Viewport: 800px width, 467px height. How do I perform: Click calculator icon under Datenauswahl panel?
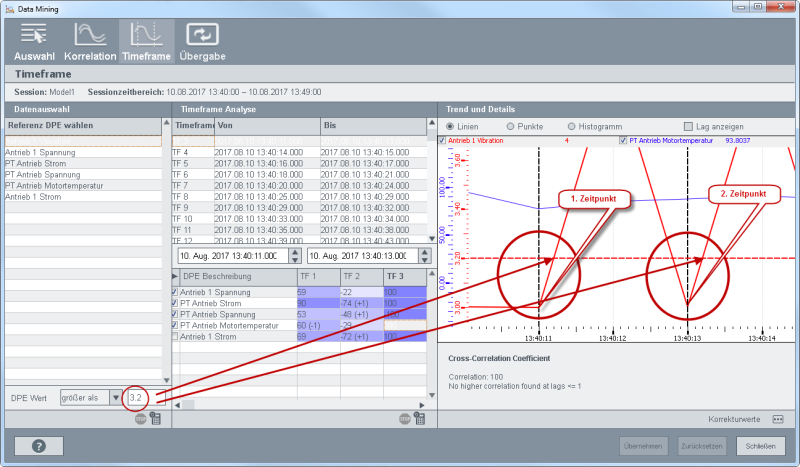point(156,420)
